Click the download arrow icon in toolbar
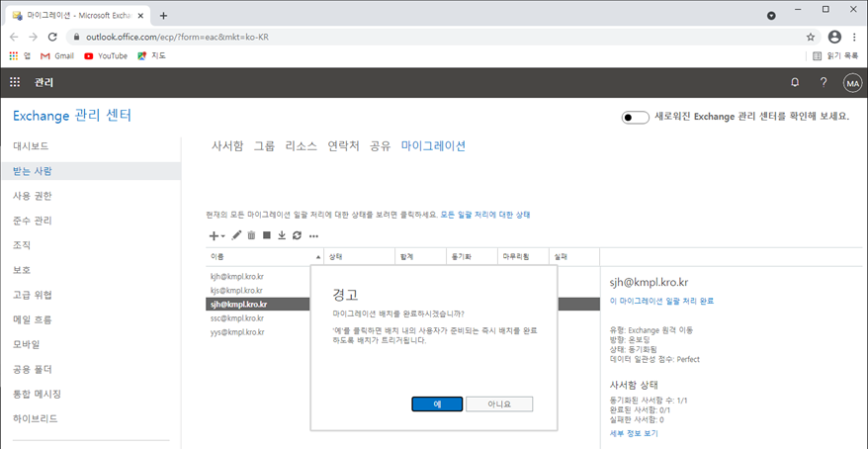868x449 pixels. [282, 235]
